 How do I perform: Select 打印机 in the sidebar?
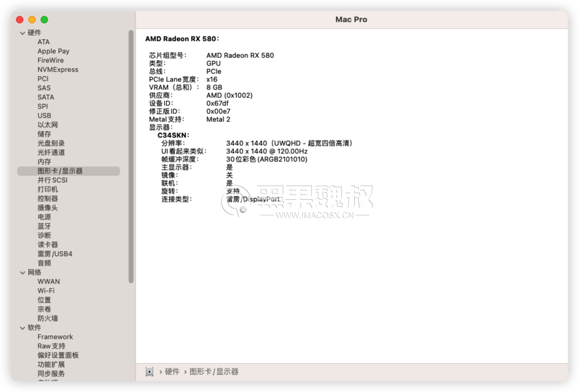point(48,190)
